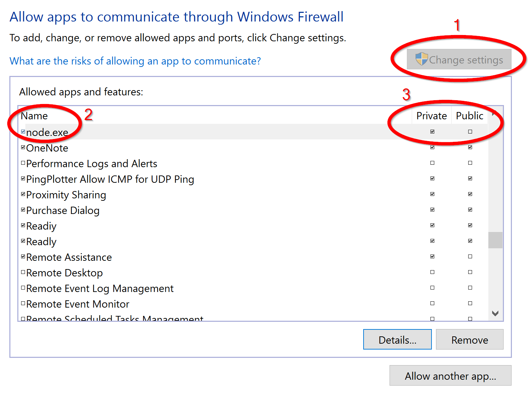Disable the Purchase Dialog rule

coord(23,209)
